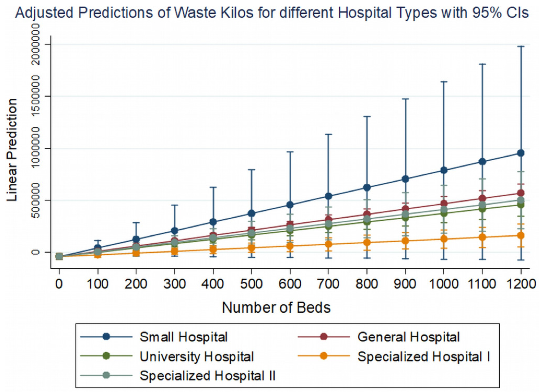Select the "General Hospital" legend label
The image size is (540, 392).
pos(408,337)
